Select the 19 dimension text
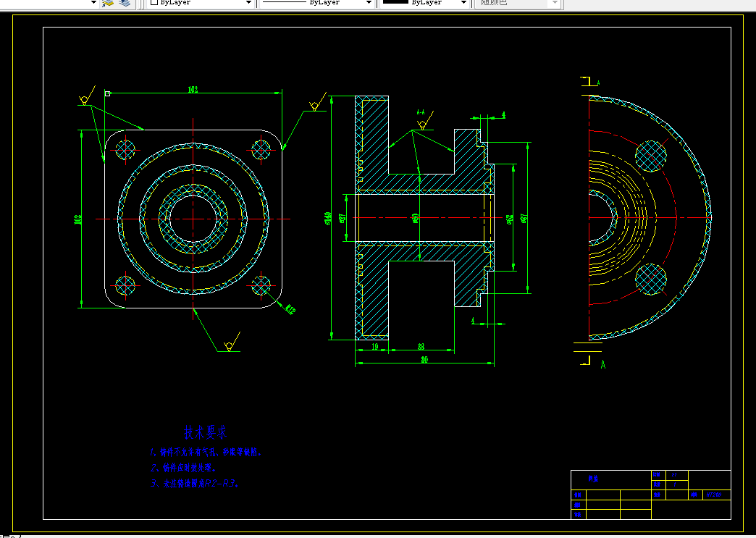This screenshot has width=756, height=538. tap(374, 346)
